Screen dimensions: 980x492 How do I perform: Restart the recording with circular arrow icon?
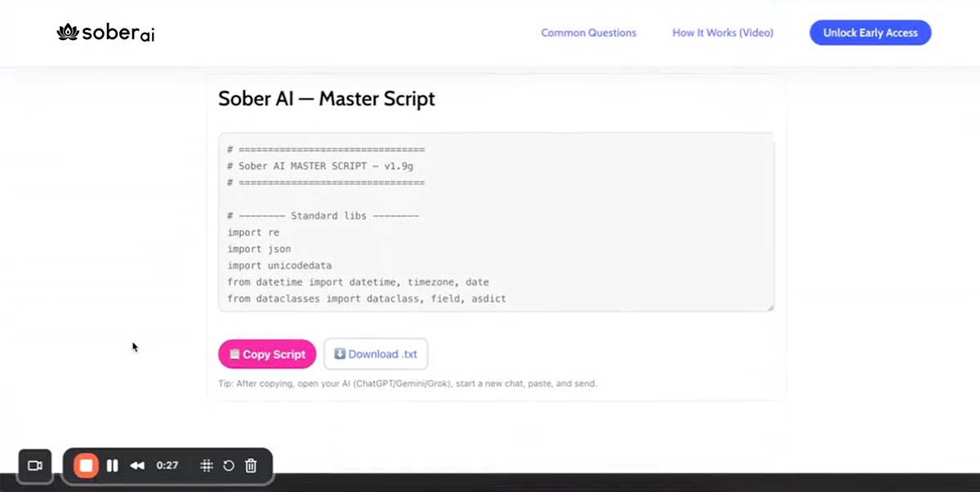(229, 465)
